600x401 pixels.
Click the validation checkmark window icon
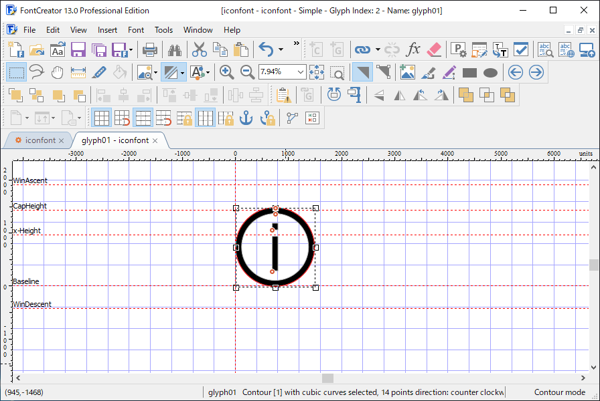coord(521,50)
